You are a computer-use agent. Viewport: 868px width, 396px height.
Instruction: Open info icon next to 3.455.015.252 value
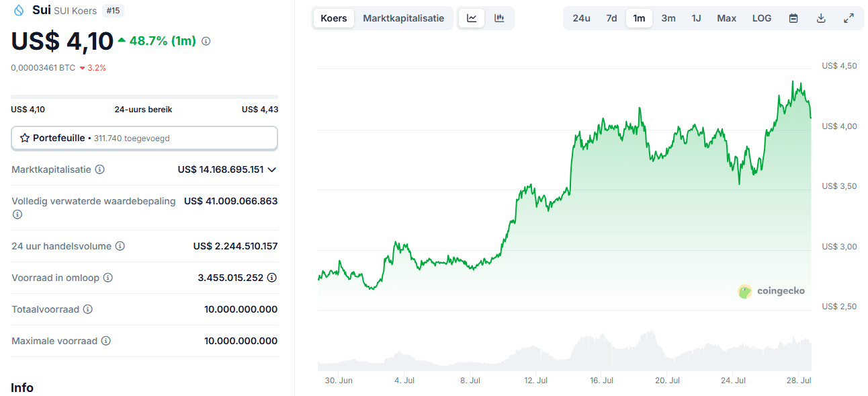[272, 278]
